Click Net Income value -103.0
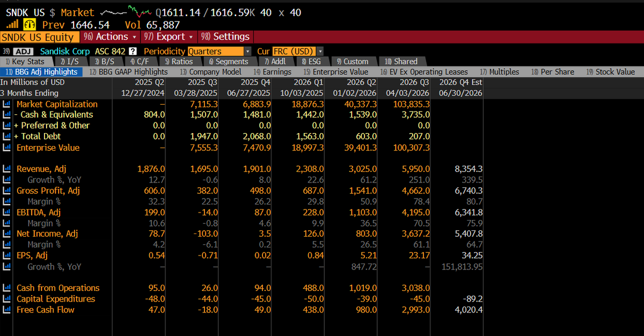Screen dimensions: 644x336 click(x=204, y=234)
